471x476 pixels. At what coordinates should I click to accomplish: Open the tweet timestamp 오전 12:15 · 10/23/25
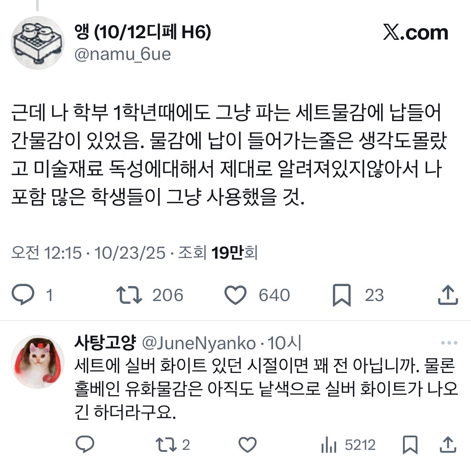89,253
